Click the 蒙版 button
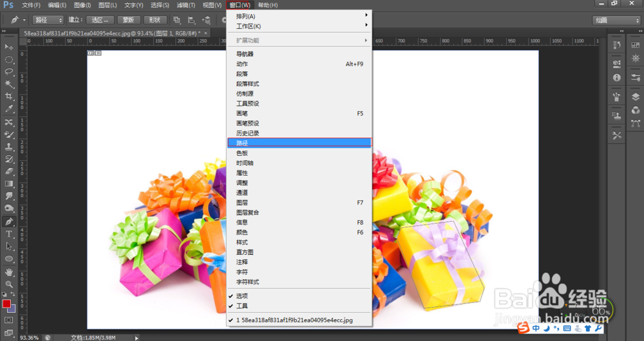 129,20
